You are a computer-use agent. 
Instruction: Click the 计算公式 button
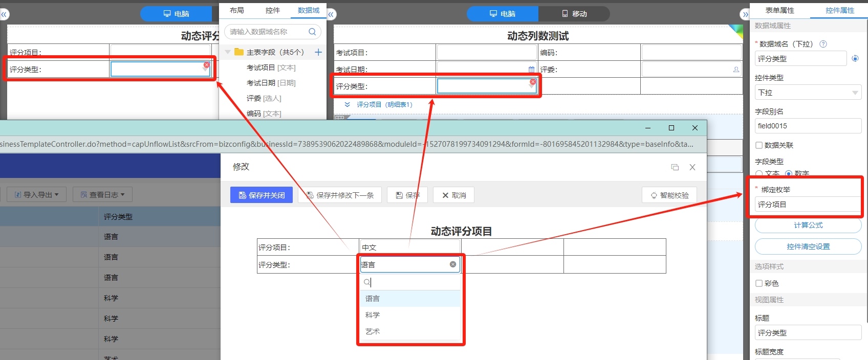point(808,226)
